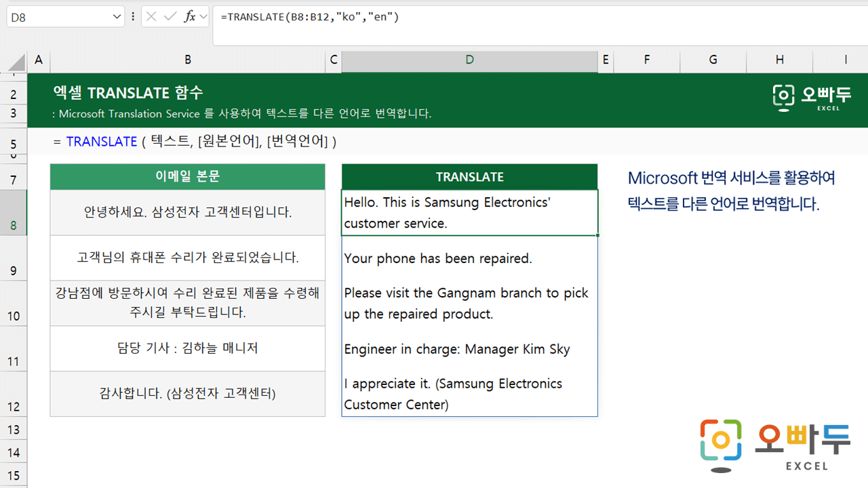Select row 8 by clicking its header
Viewport: 868px width, 488px height.
point(13,211)
